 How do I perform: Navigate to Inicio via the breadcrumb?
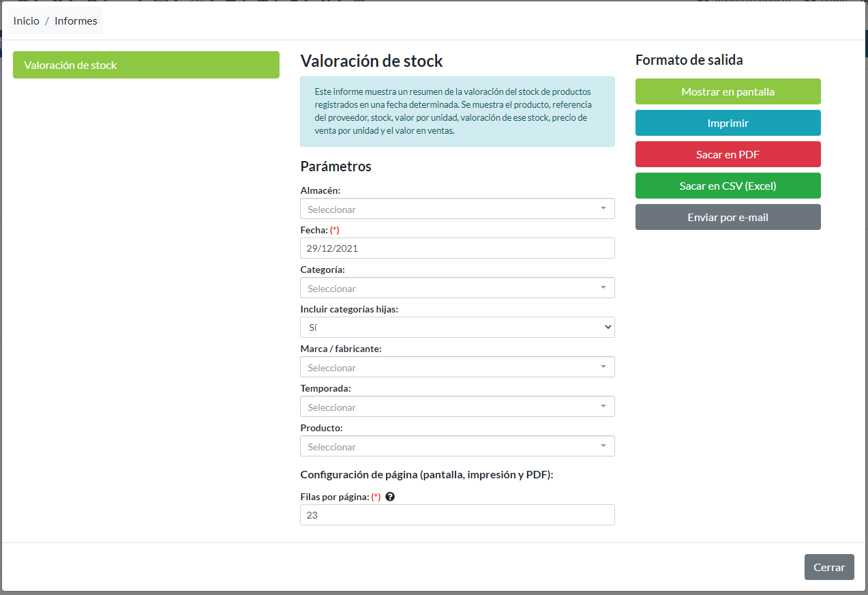(x=26, y=20)
